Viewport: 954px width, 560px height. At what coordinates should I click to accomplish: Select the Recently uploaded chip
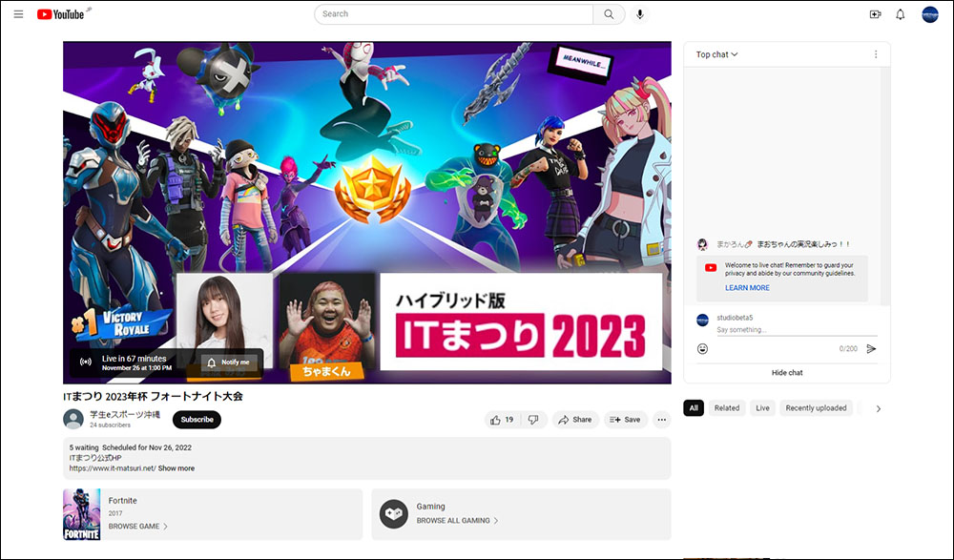(816, 407)
